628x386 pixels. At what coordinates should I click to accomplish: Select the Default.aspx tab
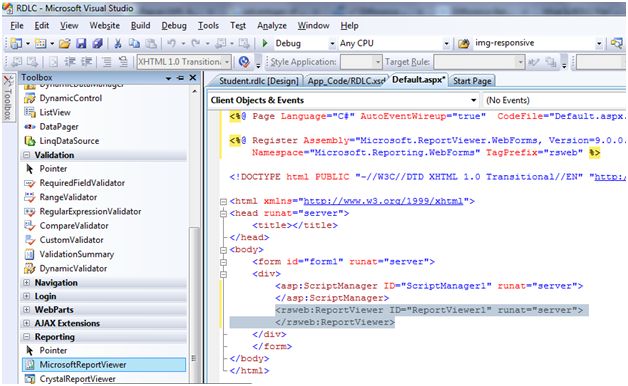(x=418, y=80)
